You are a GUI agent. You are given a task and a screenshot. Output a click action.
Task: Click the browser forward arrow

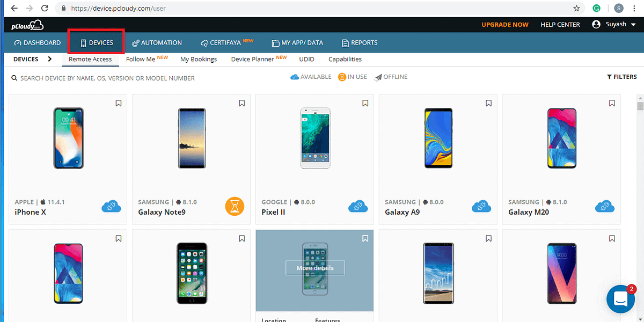[29, 9]
